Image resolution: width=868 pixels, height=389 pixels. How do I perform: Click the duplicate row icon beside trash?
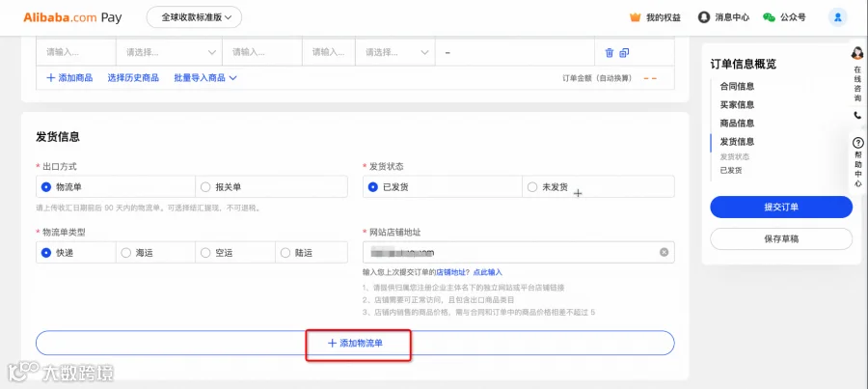click(624, 53)
